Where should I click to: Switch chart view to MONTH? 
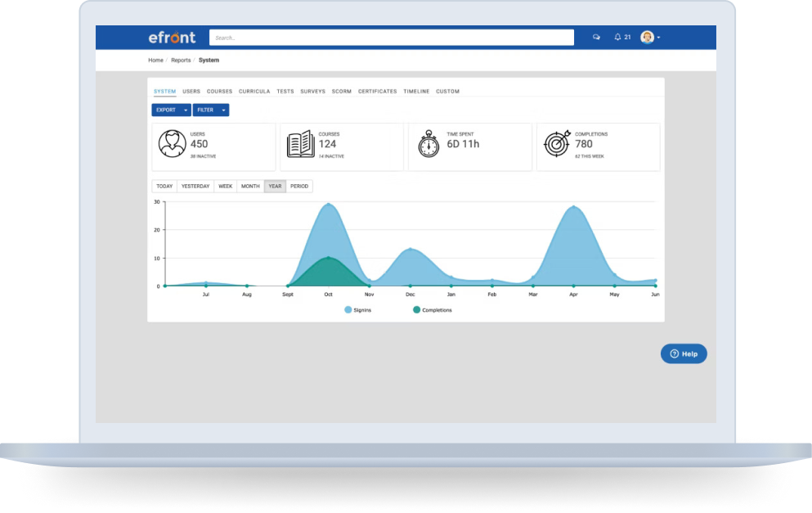[x=250, y=186]
